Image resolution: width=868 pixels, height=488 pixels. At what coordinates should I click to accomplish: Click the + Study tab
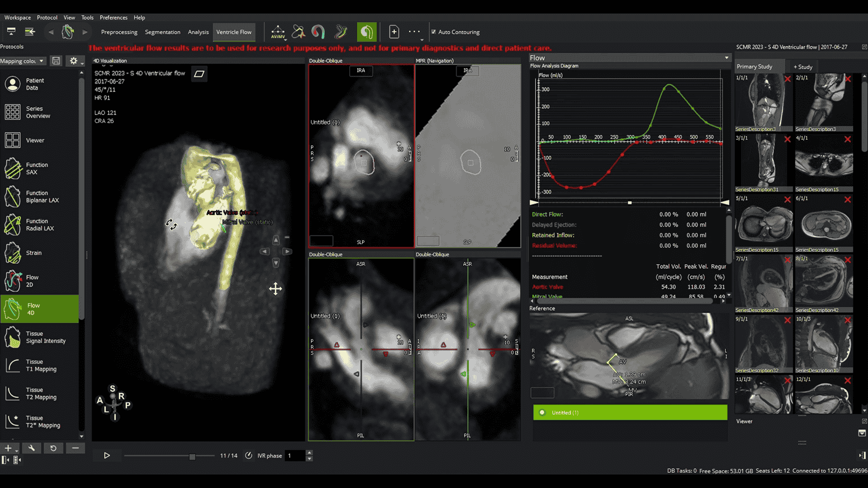click(x=803, y=67)
